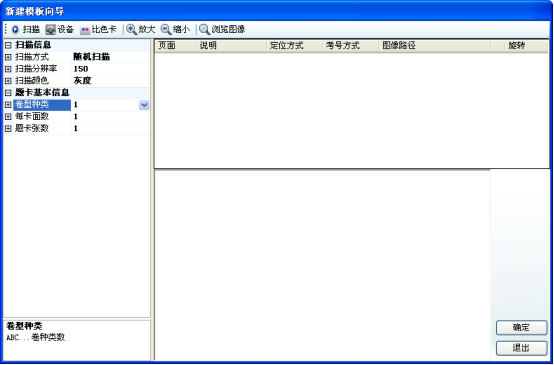The image size is (554, 365).
Task: Open 浏览图像 browse image tool
Action: click(x=204, y=30)
